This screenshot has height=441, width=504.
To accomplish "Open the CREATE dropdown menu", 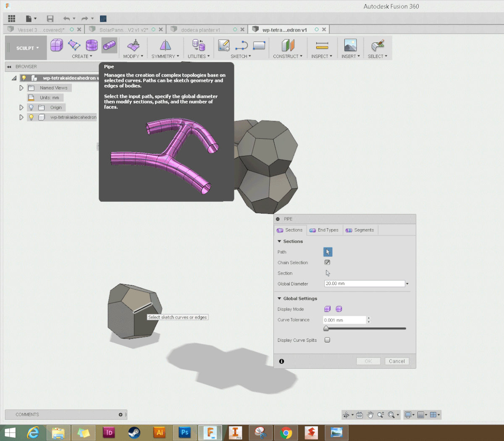I will (x=82, y=56).
